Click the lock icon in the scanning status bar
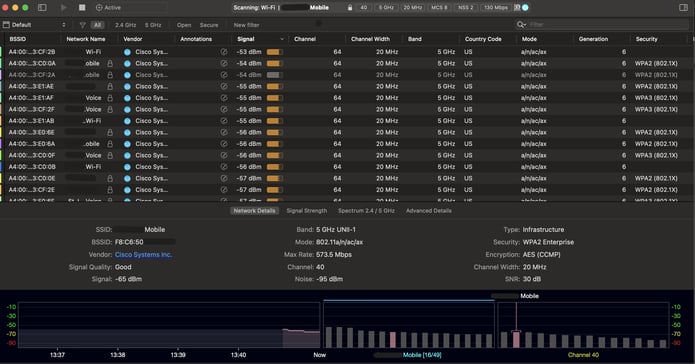The image size is (695, 364). click(350, 8)
